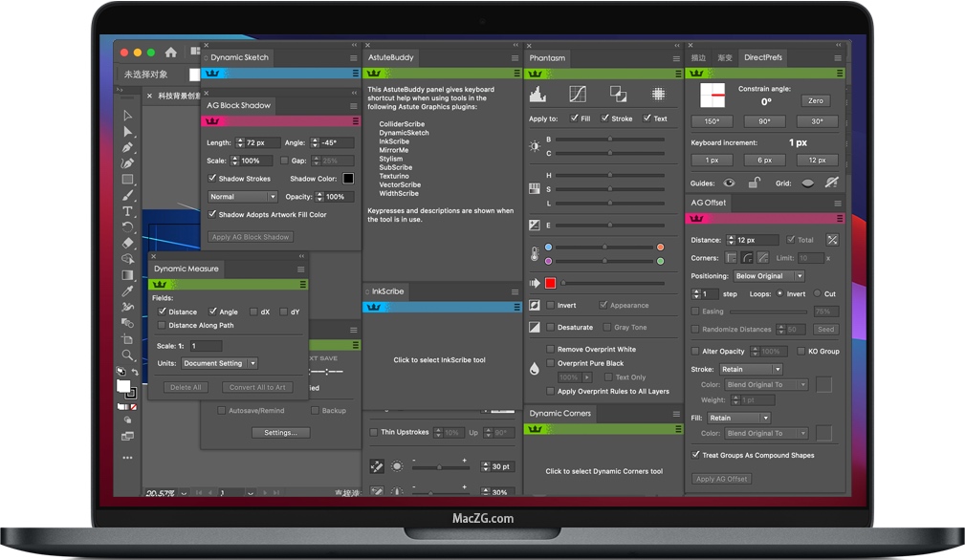965x560 pixels.
Task: Click the Phantasm Halftone icon
Action: (x=658, y=94)
